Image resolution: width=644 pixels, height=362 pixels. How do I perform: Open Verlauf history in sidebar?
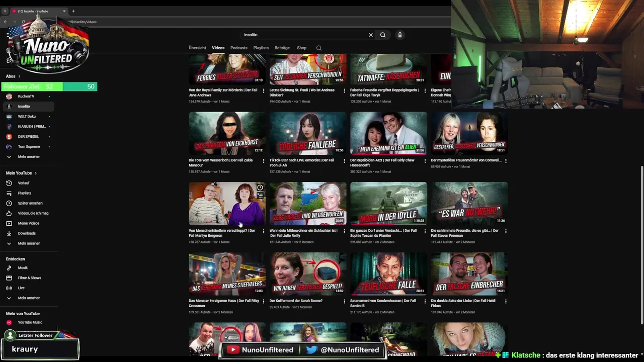click(24, 183)
